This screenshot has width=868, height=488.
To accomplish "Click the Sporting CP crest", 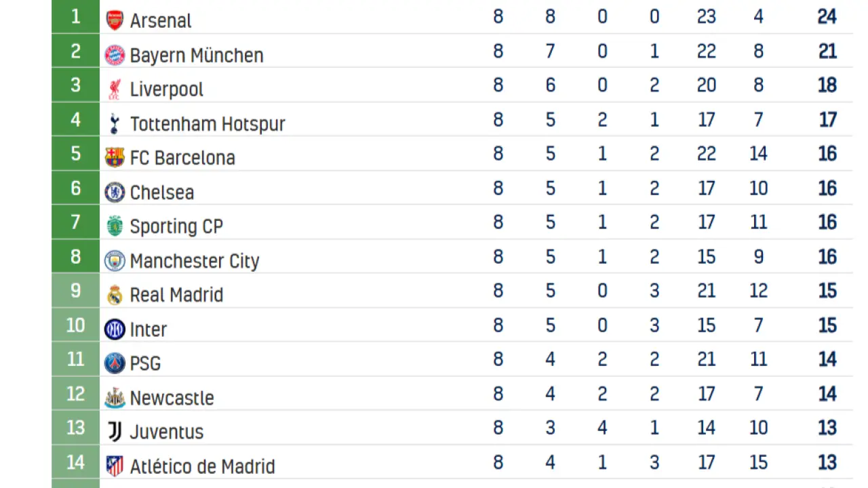I will click(x=115, y=226).
